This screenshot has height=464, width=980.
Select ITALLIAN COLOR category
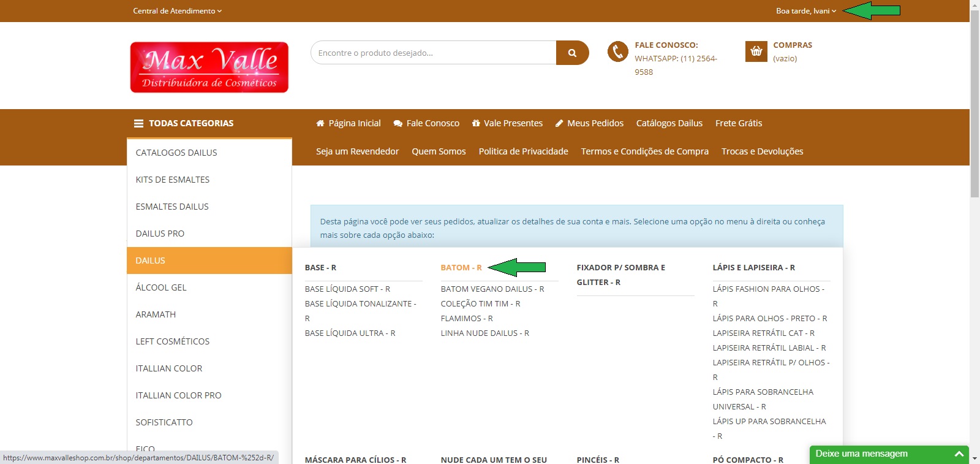(x=209, y=368)
